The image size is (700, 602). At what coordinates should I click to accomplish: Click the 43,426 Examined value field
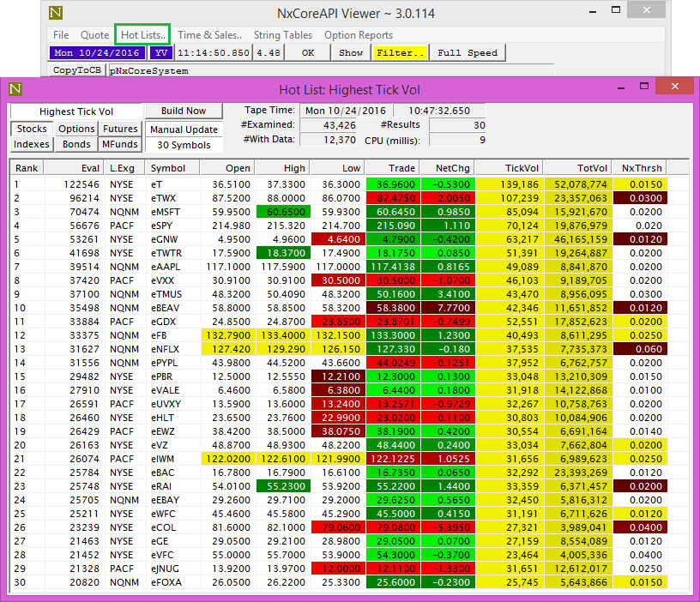(x=328, y=125)
